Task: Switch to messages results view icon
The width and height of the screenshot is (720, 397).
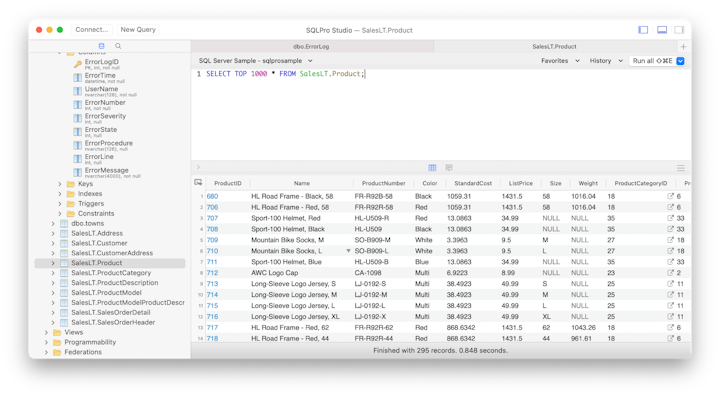Action: click(449, 168)
